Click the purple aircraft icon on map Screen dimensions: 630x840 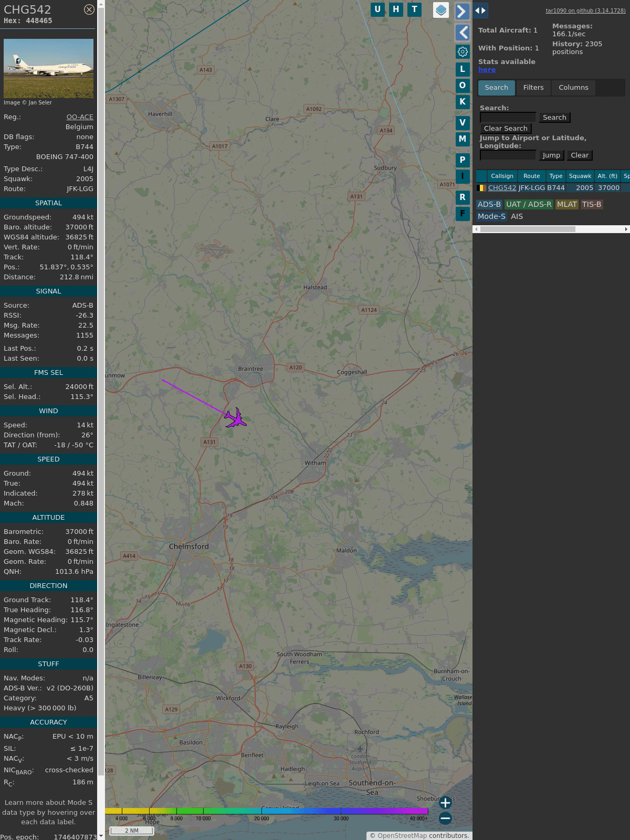point(235,418)
